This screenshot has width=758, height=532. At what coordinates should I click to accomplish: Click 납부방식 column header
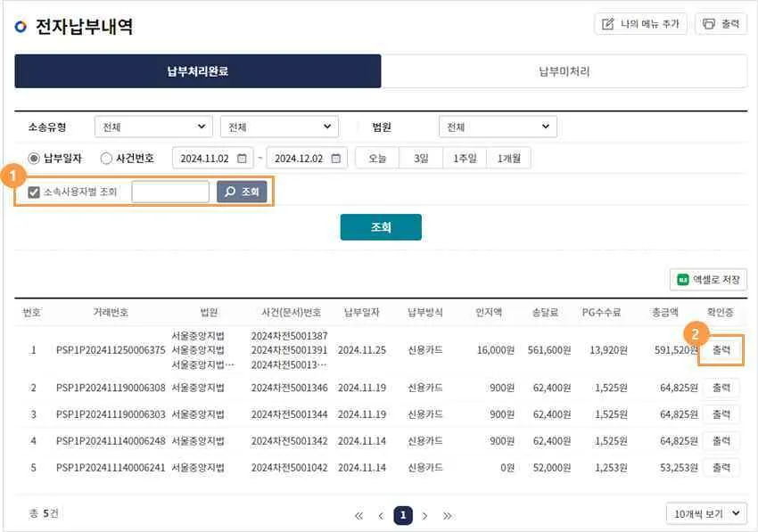(424, 312)
